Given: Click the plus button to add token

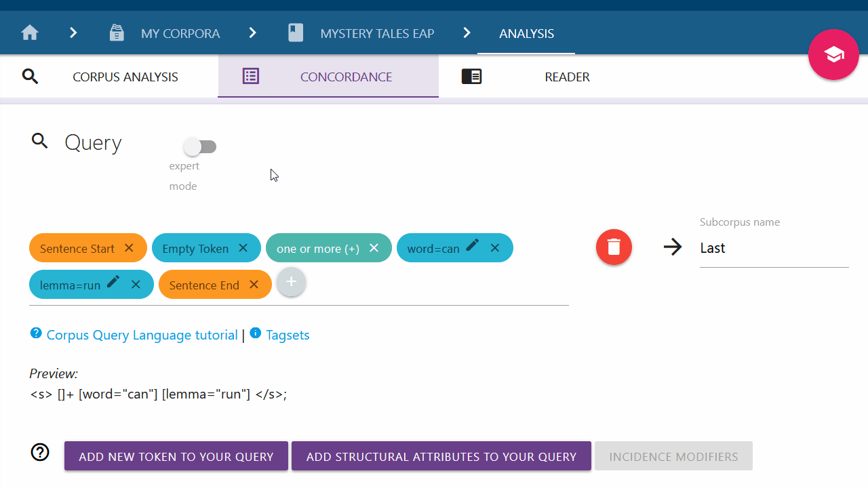Looking at the screenshot, I should click(291, 283).
